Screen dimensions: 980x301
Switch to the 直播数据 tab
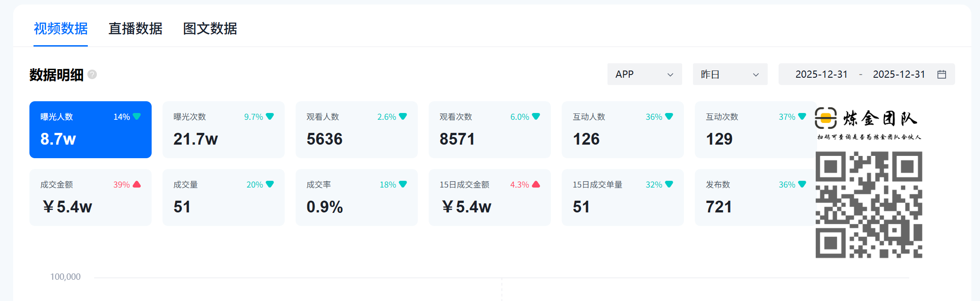point(135,28)
